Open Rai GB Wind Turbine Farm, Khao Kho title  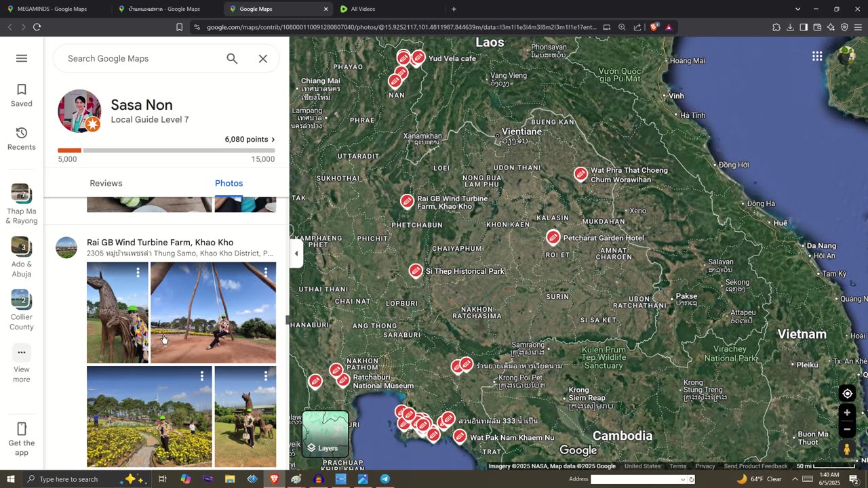coord(160,242)
